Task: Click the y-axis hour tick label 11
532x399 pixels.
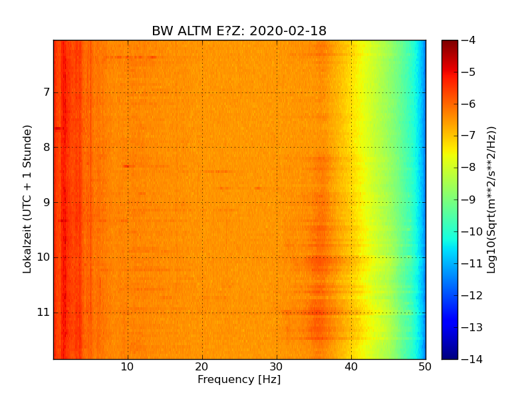Action: pos(43,312)
